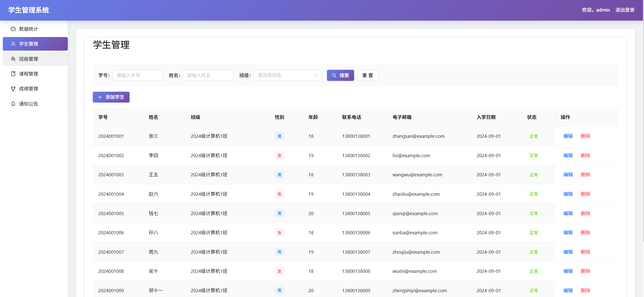The image size is (644, 297).
Task: Click 退出登录 in the header
Action: (625, 10)
